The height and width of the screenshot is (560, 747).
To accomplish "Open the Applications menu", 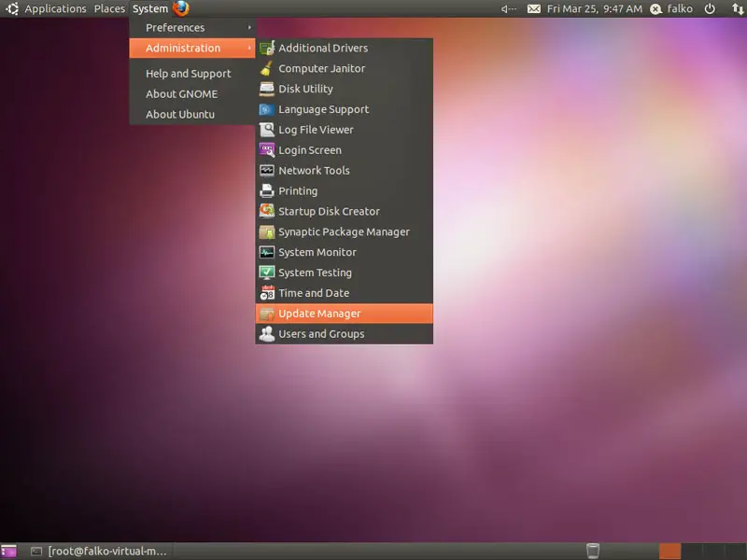I will [56, 8].
